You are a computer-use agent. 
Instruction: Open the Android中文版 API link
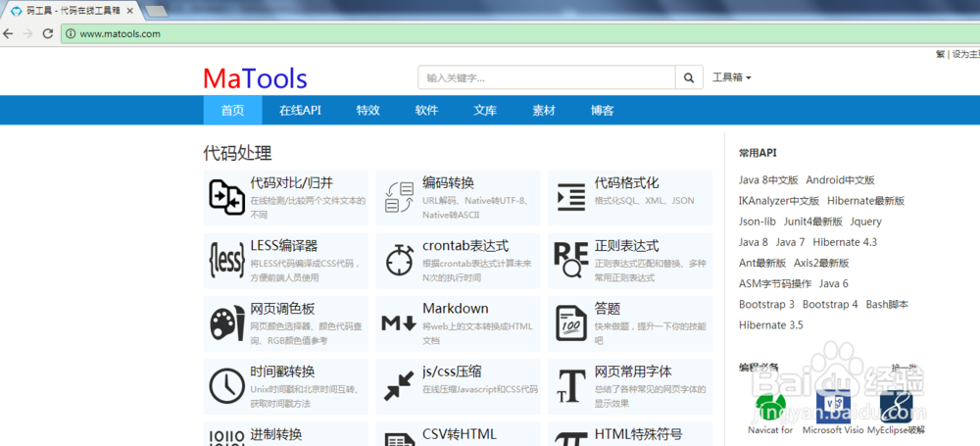[x=840, y=180]
